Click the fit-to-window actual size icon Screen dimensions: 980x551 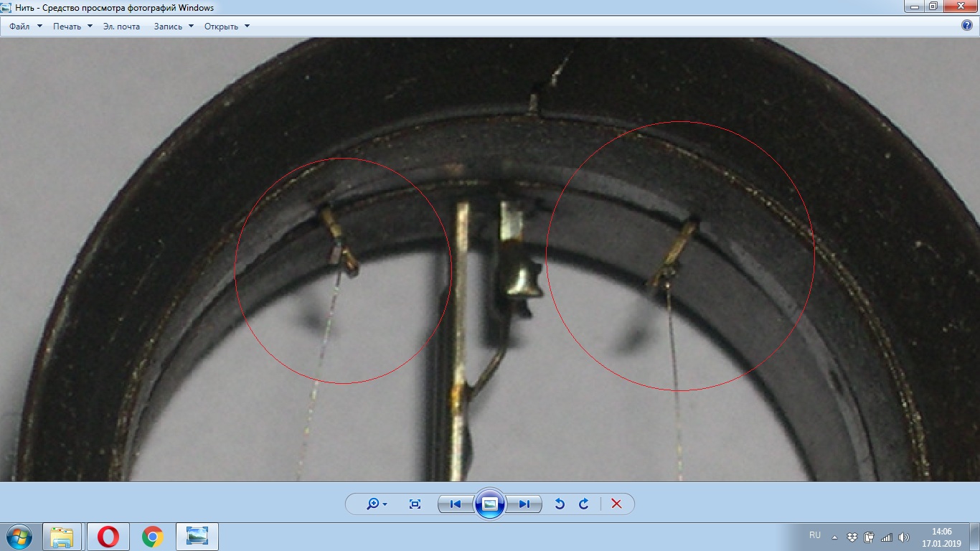tap(415, 504)
